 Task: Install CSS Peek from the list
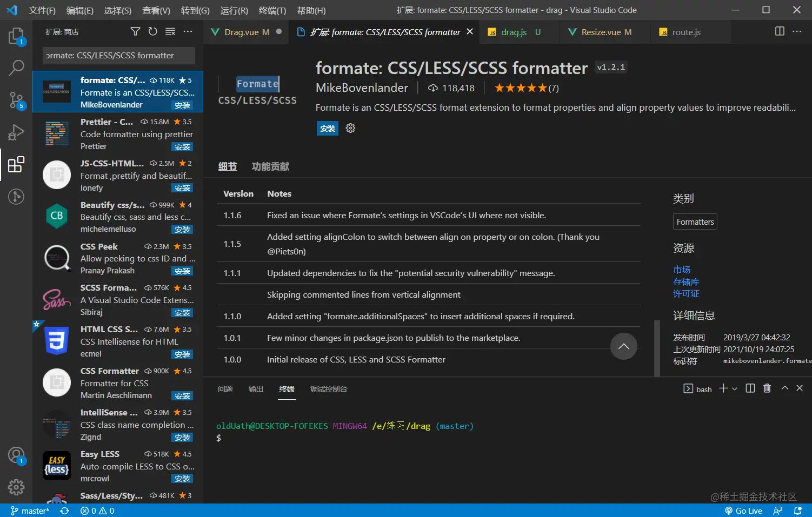(x=183, y=271)
